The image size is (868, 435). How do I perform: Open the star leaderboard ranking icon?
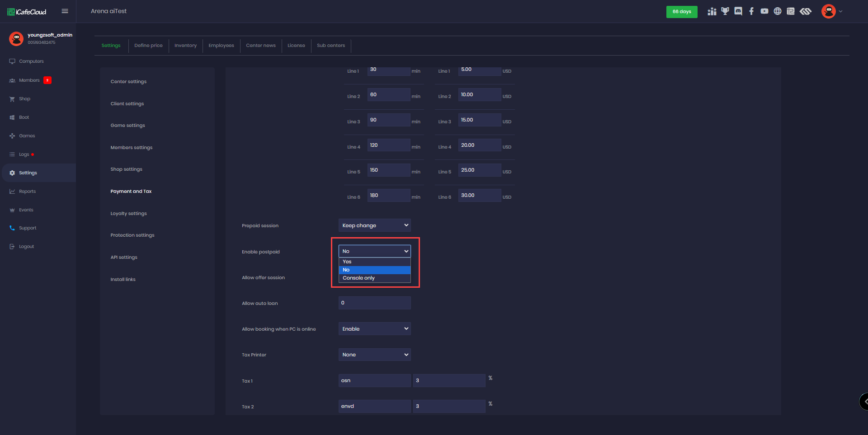pos(712,11)
